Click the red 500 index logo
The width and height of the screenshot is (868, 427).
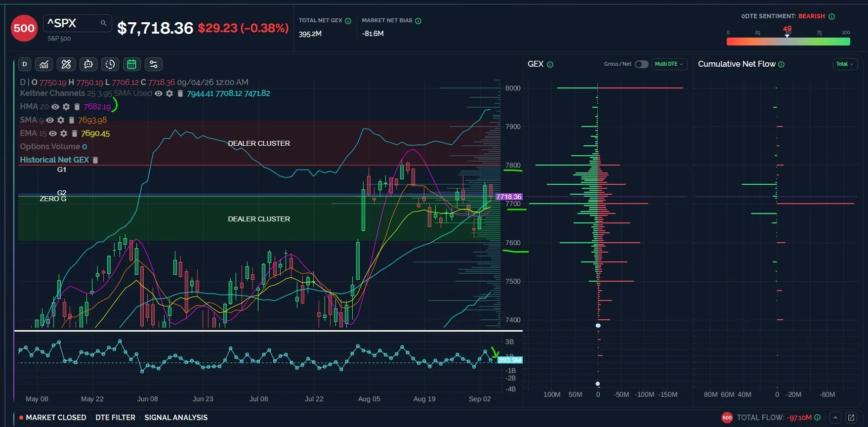24,28
